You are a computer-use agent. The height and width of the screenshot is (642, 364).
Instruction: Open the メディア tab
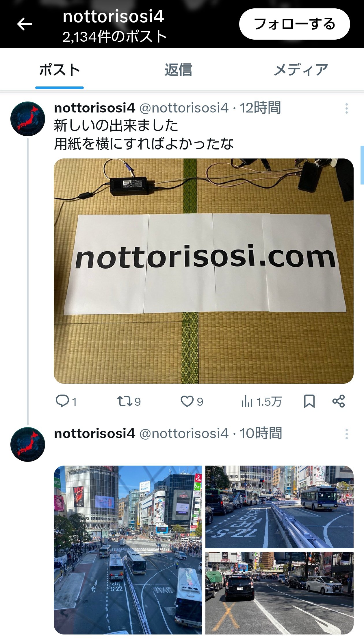[301, 70]
